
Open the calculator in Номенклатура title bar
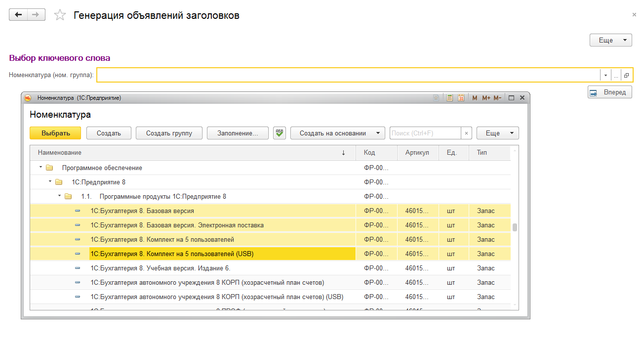[450, 98]
